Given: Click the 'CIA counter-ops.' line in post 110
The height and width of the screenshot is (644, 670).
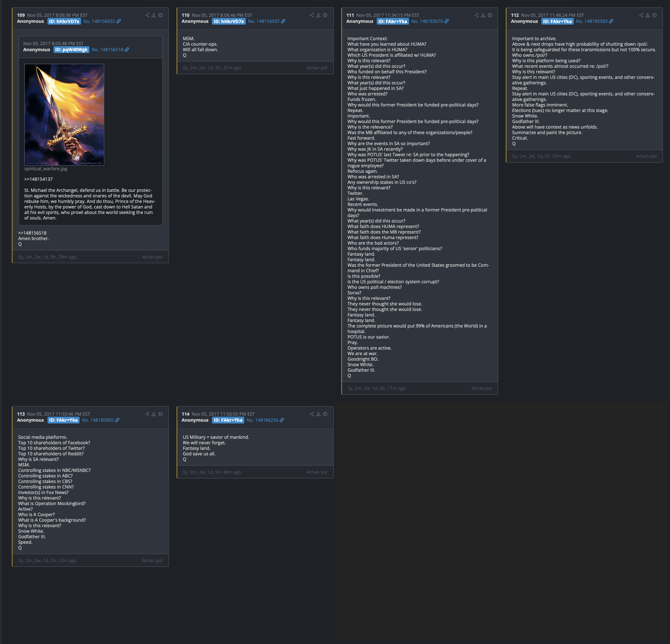Looking at the screenshot, I should click(x=200, y=44).
